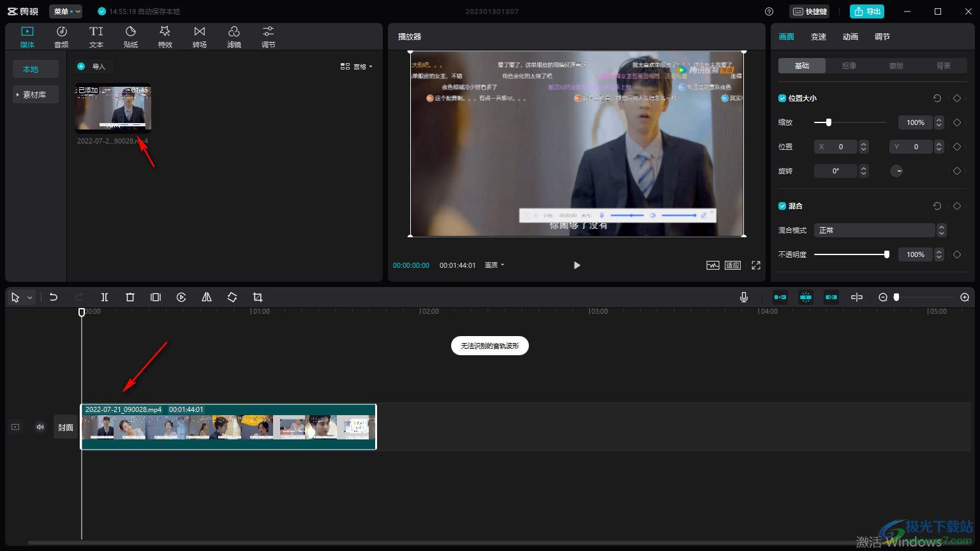Show the video scopes waveform icon
This screenshot has height=551, width=980.
pos(713,265)
